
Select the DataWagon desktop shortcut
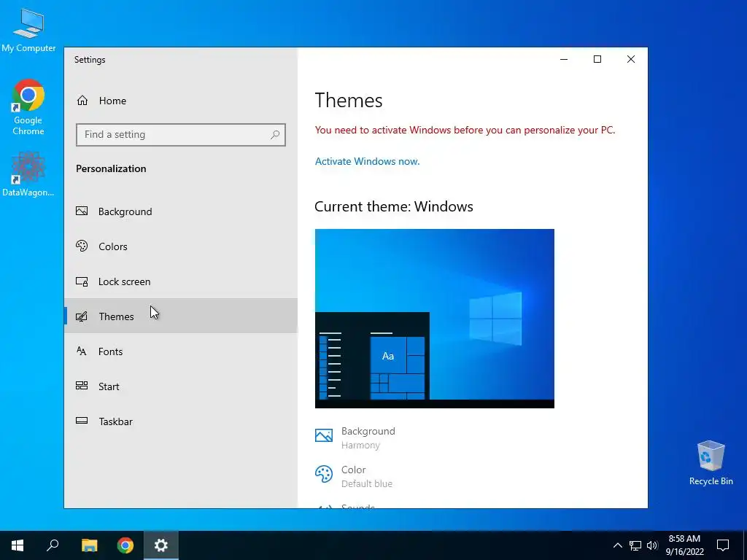28,174
